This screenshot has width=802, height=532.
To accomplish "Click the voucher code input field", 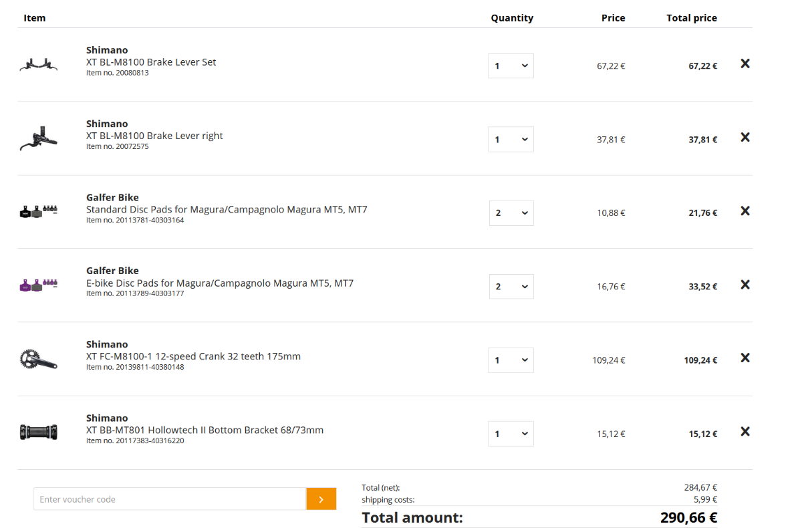I will pyautogui.click(x=170, y=499).
